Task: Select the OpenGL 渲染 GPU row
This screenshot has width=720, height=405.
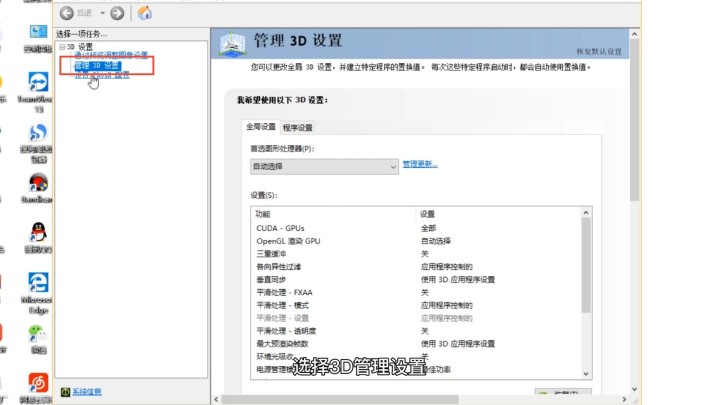Action: (x=418, y=241)
